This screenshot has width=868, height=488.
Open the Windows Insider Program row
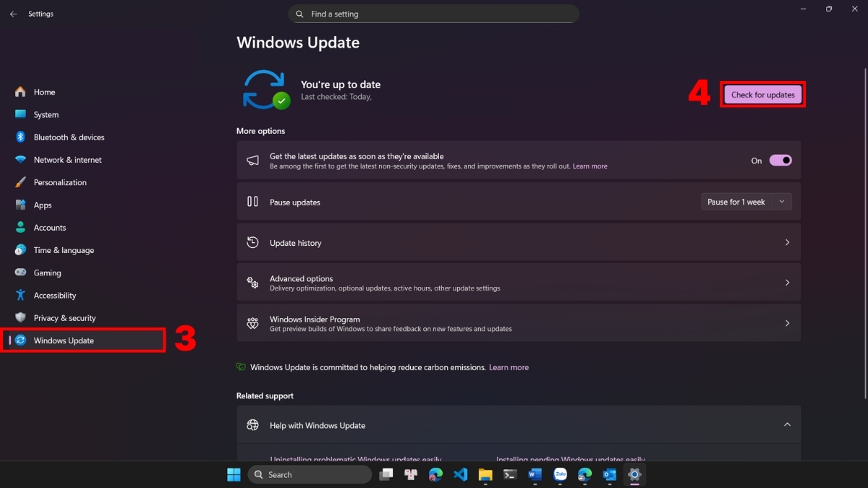pyautogui.click(x=519, y=323)
